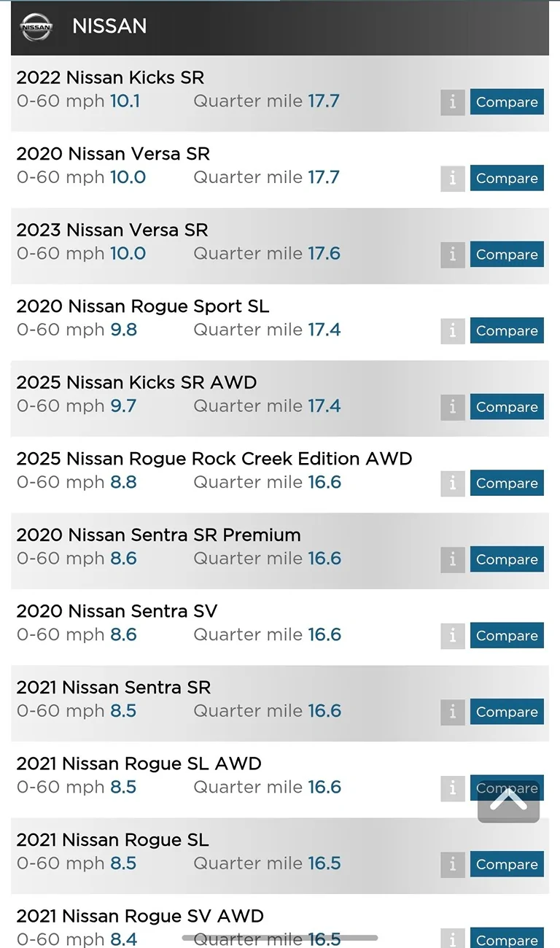Show info for 2023 Nissan Versa SR
This screenshot has width=560, height=948.
point(452,255)
